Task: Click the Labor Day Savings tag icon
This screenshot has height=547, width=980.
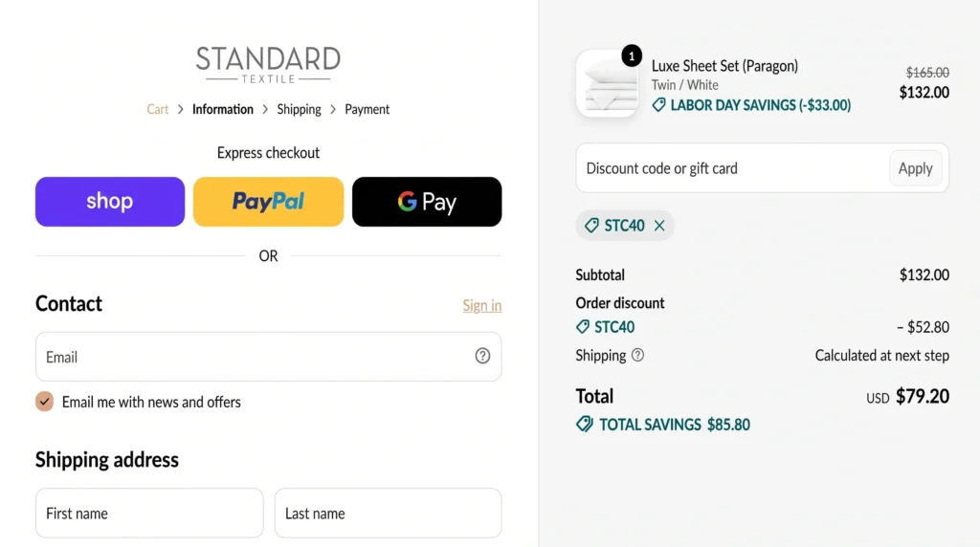Action: click(658, 105)
